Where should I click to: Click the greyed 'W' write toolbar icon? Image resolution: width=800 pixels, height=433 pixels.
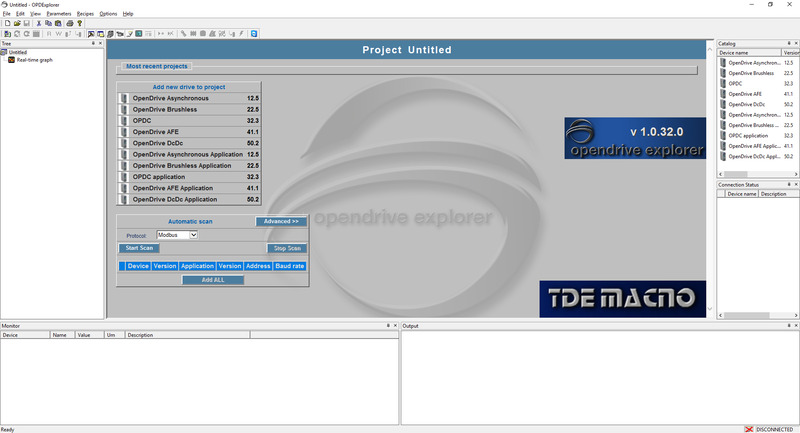point(58,34)
